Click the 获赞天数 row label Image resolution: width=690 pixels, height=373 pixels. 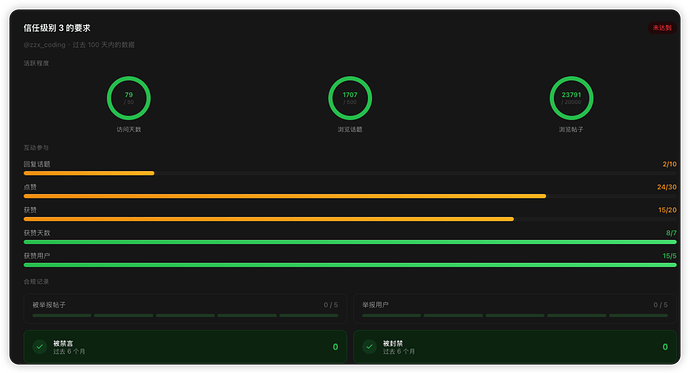[37, 233]
